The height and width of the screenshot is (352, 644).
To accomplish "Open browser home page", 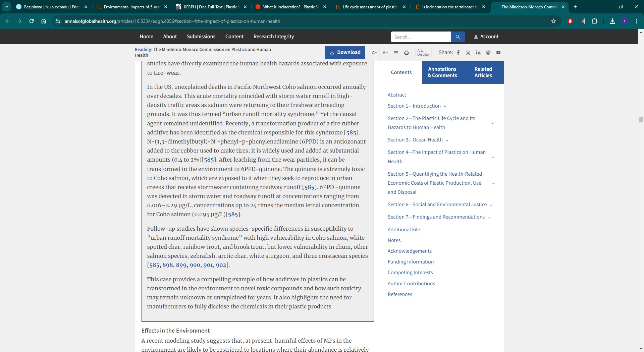I will (44, 21).
